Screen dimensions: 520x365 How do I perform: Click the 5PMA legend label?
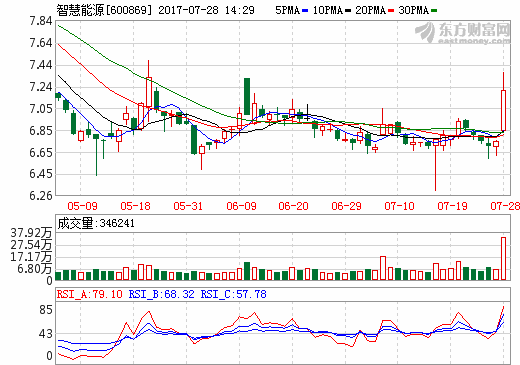[x=288, y=10]
